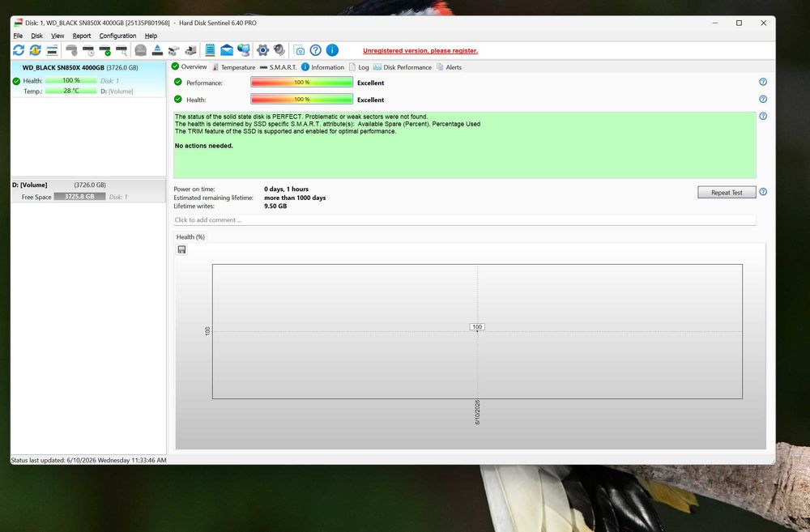Image resolution: width=810 pixels, height=532 pixels.
Task: Select the Health (%) graph tab
Action: [190, 236]
